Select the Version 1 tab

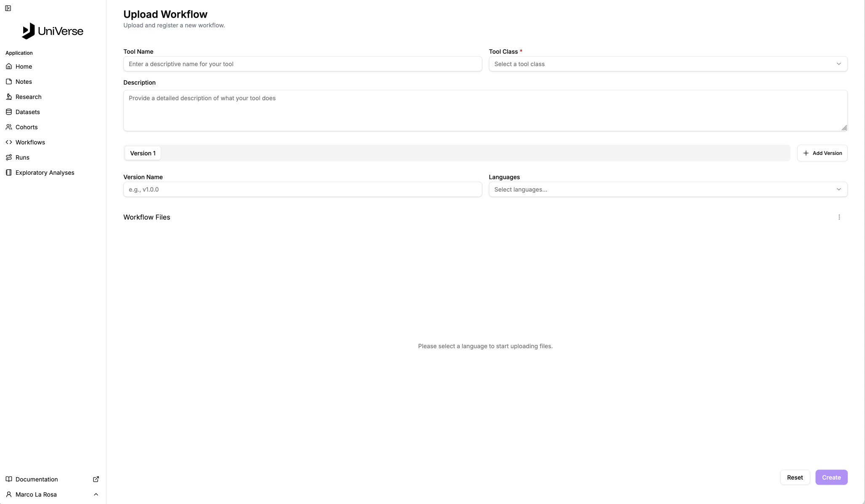(143, 153)
